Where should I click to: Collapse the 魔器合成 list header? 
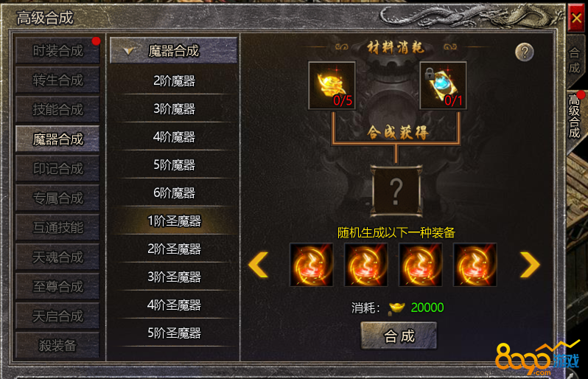[173, 50]
